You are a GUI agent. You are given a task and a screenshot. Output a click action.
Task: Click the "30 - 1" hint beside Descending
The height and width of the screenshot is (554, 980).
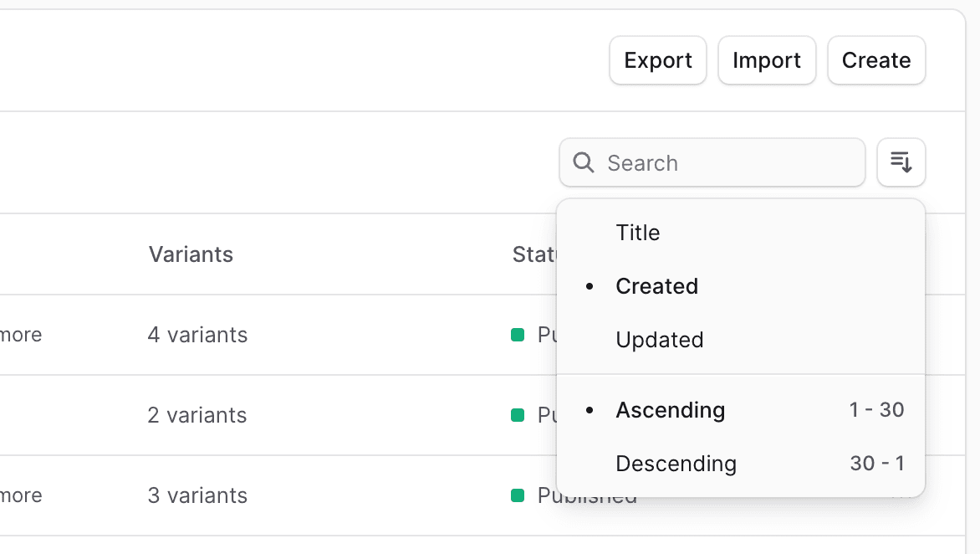coord(876,464)
